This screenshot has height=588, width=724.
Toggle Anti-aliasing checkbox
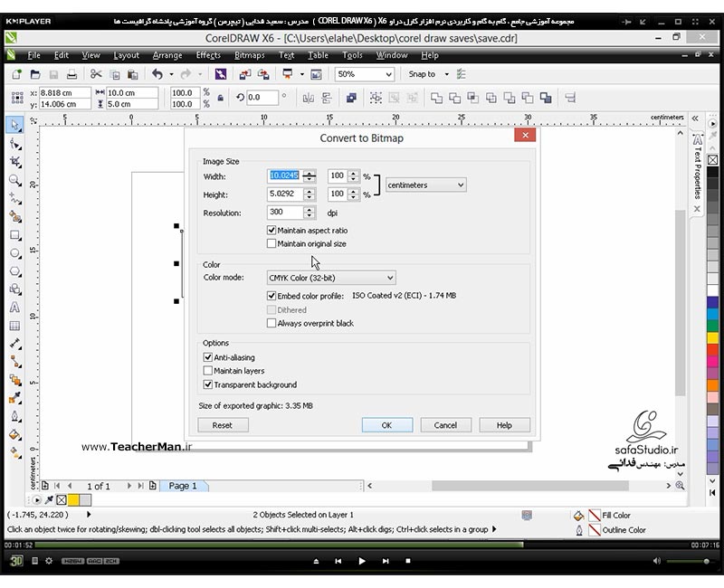(x=208, y=357)
